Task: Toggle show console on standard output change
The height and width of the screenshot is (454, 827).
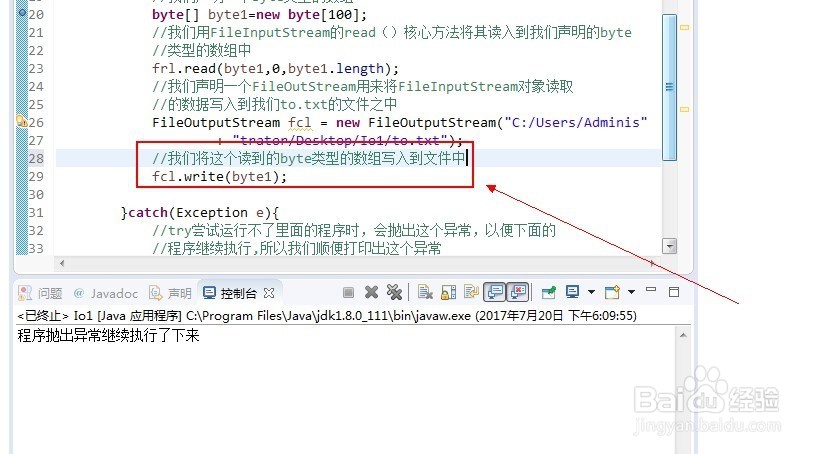Action: (494, 292)
